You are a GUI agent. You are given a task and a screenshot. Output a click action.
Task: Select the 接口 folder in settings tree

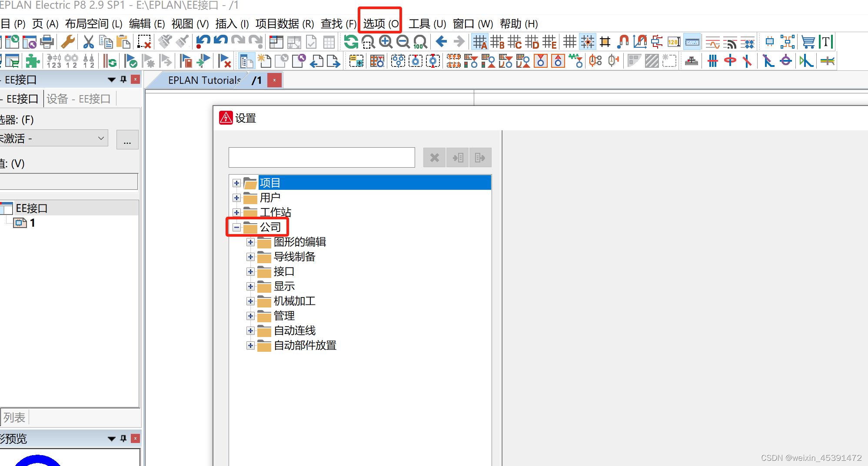point(284,271)
